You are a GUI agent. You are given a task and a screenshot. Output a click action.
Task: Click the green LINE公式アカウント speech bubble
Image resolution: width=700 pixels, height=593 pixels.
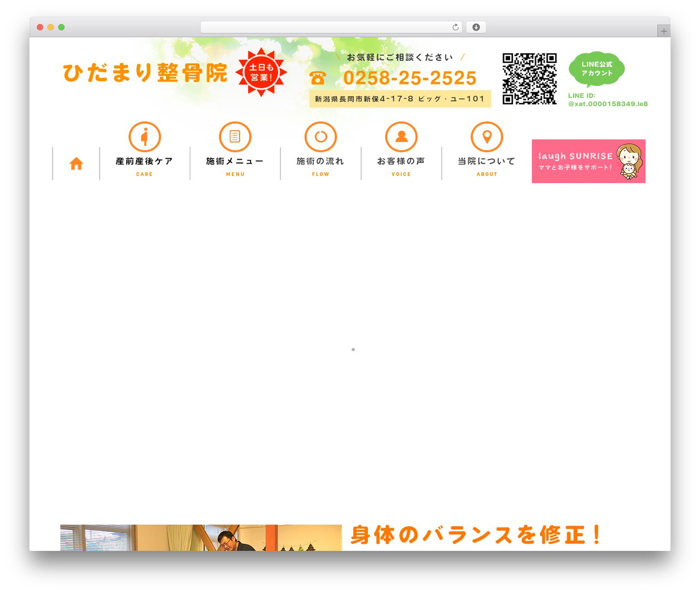coord(597,69)
